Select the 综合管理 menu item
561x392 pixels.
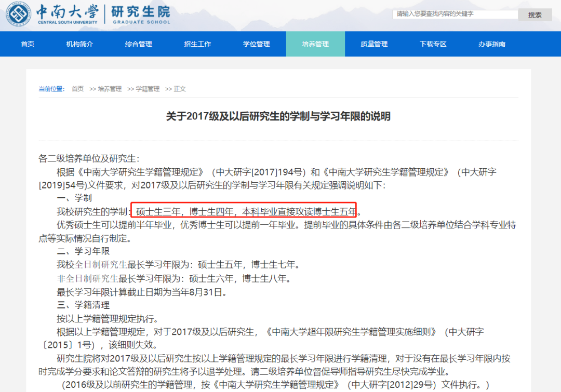[x=138, y=44]
